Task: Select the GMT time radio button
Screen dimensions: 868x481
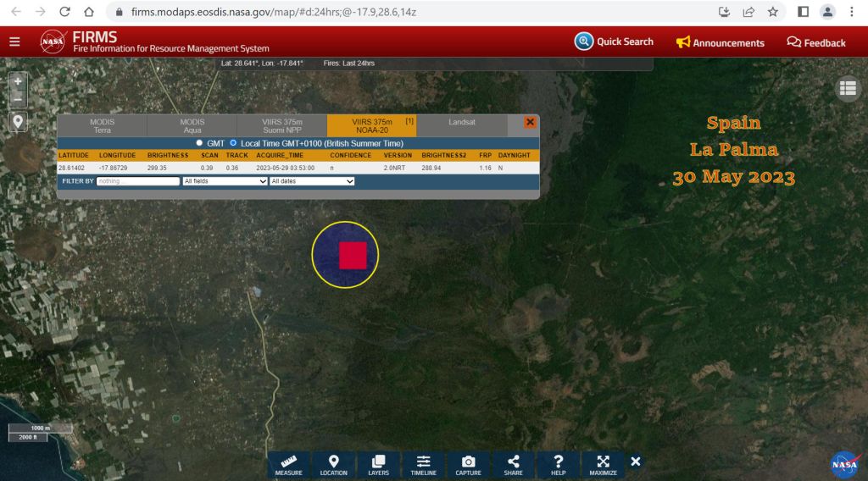Action: 200,144
